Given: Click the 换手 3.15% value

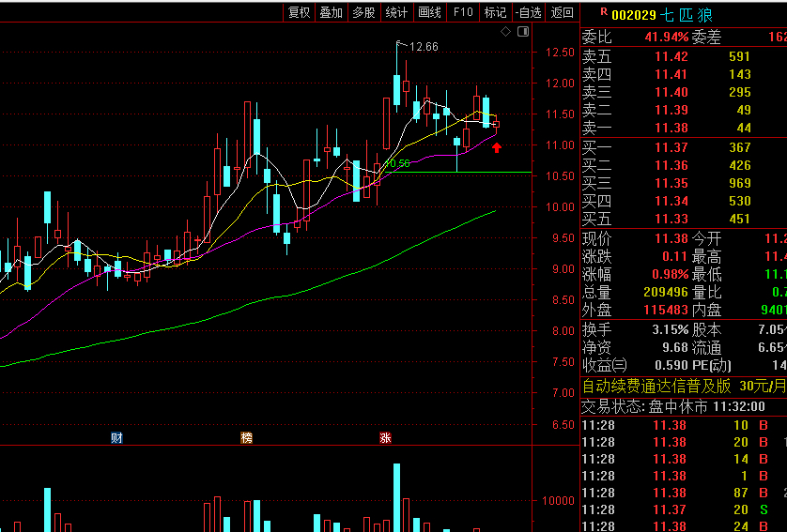Looking at the screenshot, I should pyautogui.click(x=670, y=330).
